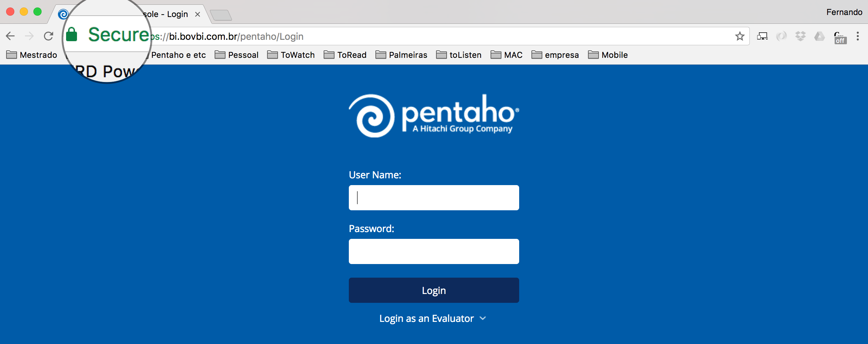868x344 pixels.
Task: Close the Login browser tab
Action: [x=197, y=14]
